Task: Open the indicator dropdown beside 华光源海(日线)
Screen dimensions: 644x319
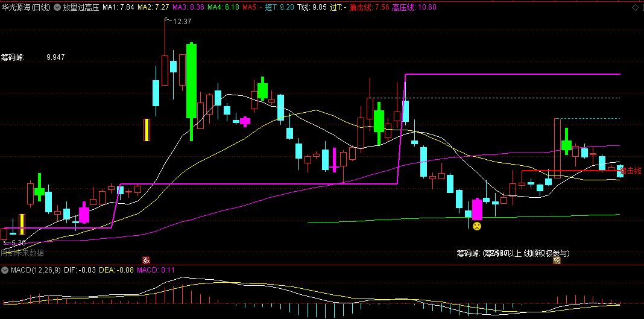Action: pos(56,7)
